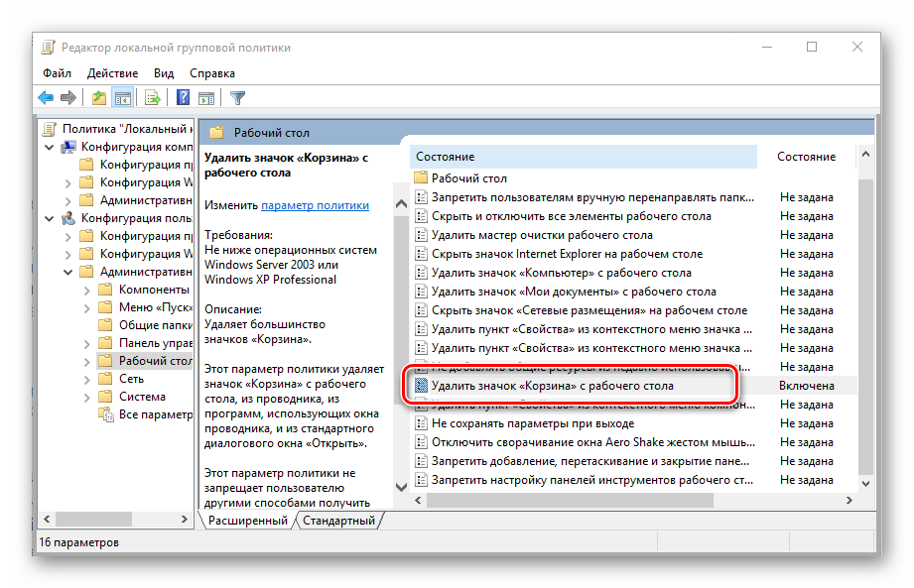Click the Forward arrow in toolbar
The width and height of the screenshot is (914, 588).
click(67, 97)
